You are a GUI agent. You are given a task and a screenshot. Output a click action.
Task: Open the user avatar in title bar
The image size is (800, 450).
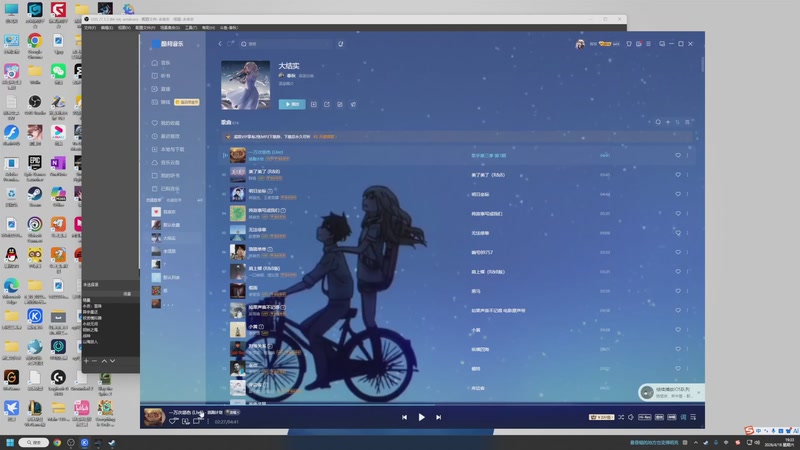580,44
